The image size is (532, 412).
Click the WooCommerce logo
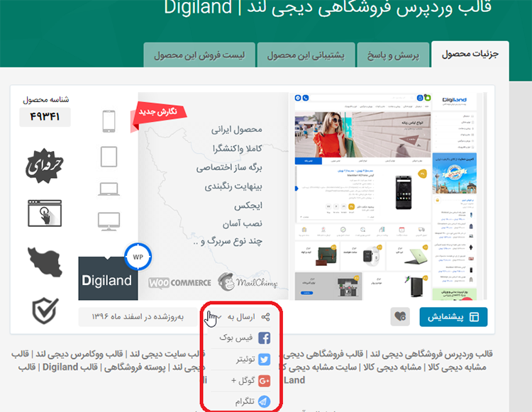click(x=179, y=283)
